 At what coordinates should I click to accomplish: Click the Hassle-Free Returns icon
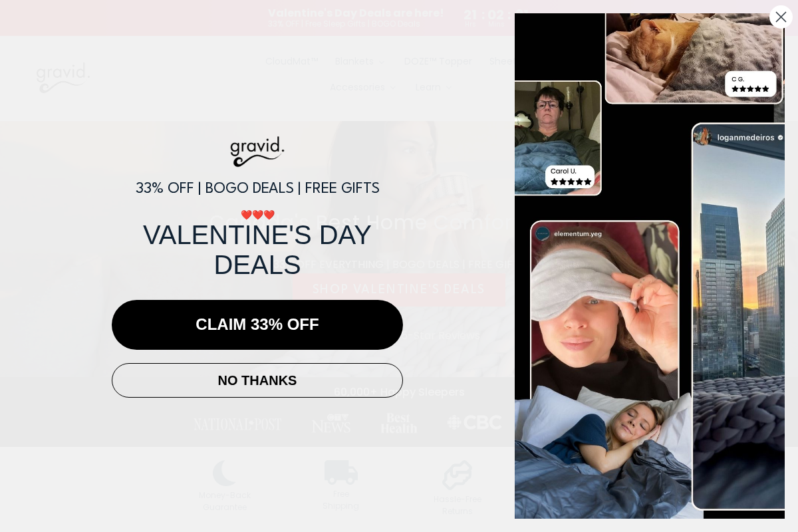click(x=458, y=475)
